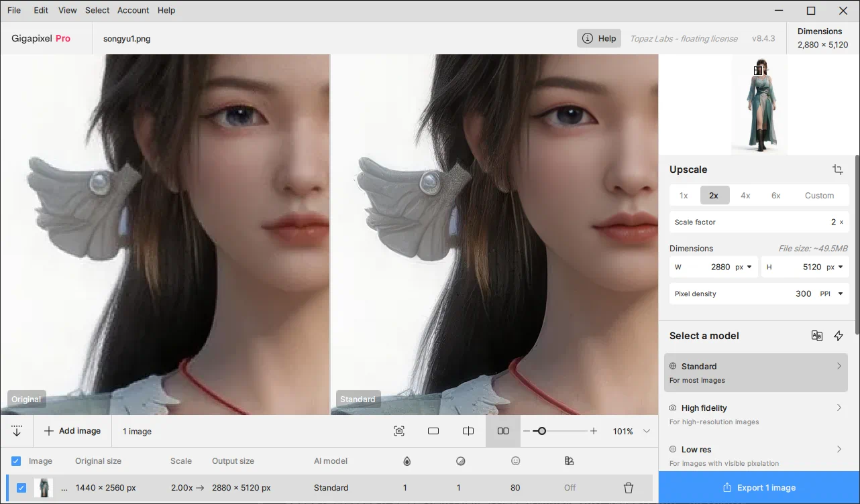Click the songyu1 thumbnail in image list
Screen dimensions: 860x504
pyautogui.click(x=44, y=488)
